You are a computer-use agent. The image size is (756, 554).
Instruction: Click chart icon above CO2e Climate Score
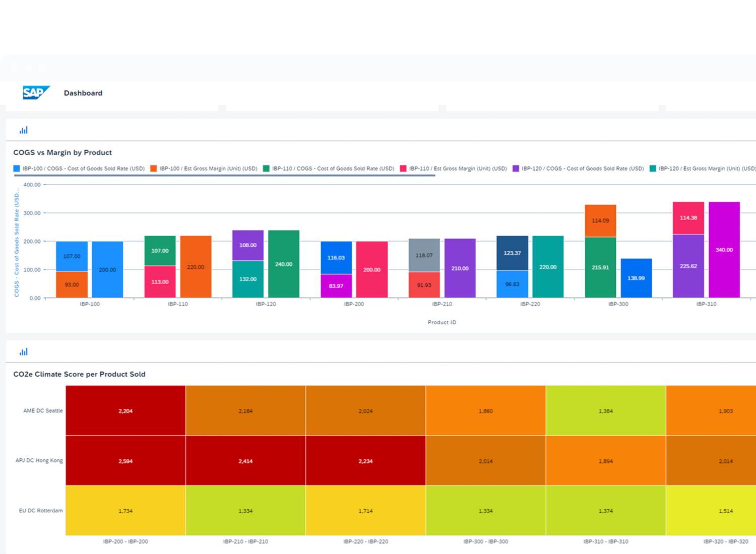point(24,352)
